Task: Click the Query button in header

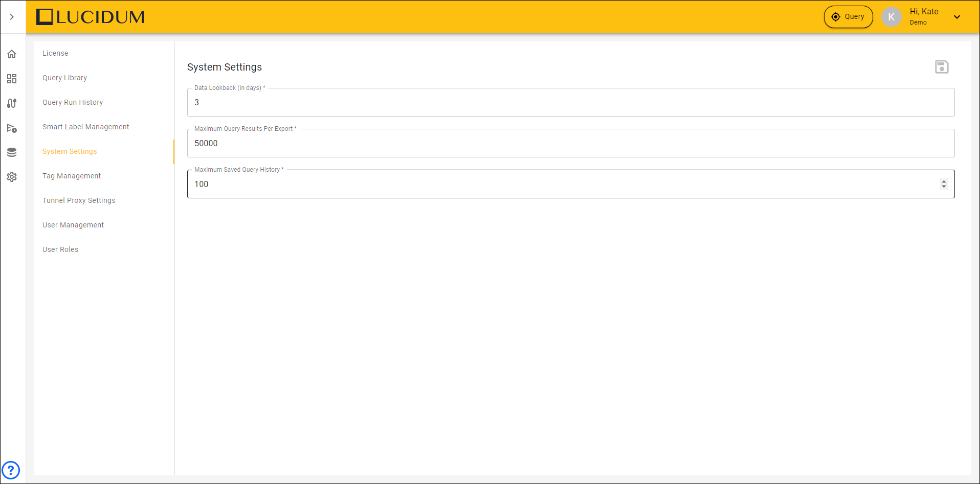Action: coord(848,17)
